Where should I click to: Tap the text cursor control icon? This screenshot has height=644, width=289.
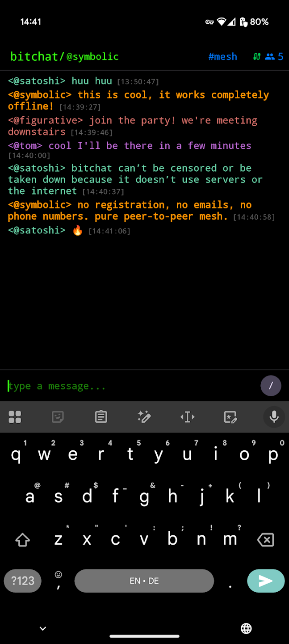click(x=188, y=417)
